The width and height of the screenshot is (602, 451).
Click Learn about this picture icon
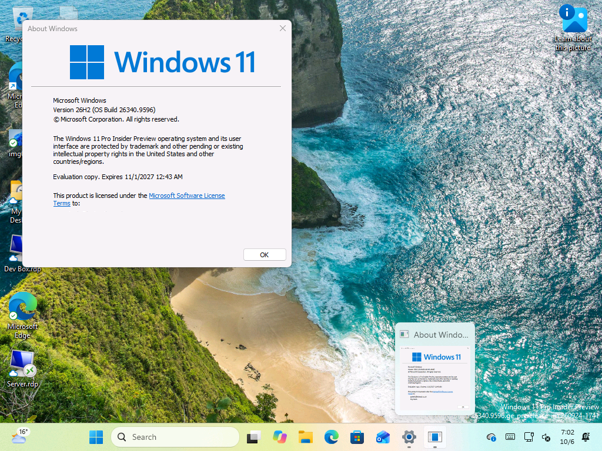click(x=574, y=28)
